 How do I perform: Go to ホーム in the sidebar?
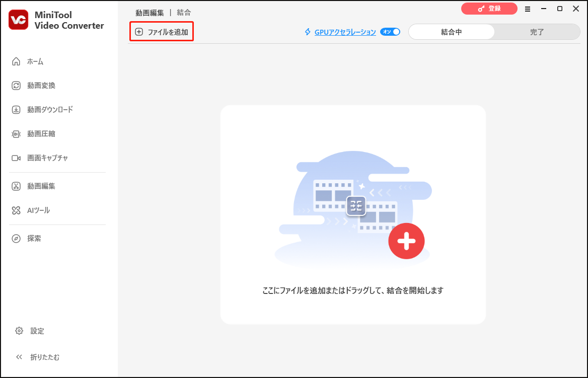click(28, 61)
